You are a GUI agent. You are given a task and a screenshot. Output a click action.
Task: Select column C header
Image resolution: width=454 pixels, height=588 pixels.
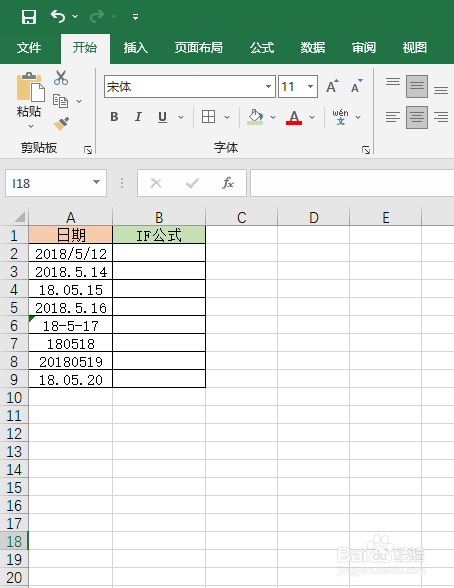242,217
